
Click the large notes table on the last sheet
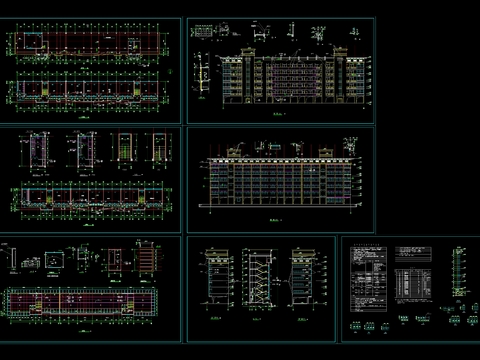pyautogui.click(x=368, y=279)
